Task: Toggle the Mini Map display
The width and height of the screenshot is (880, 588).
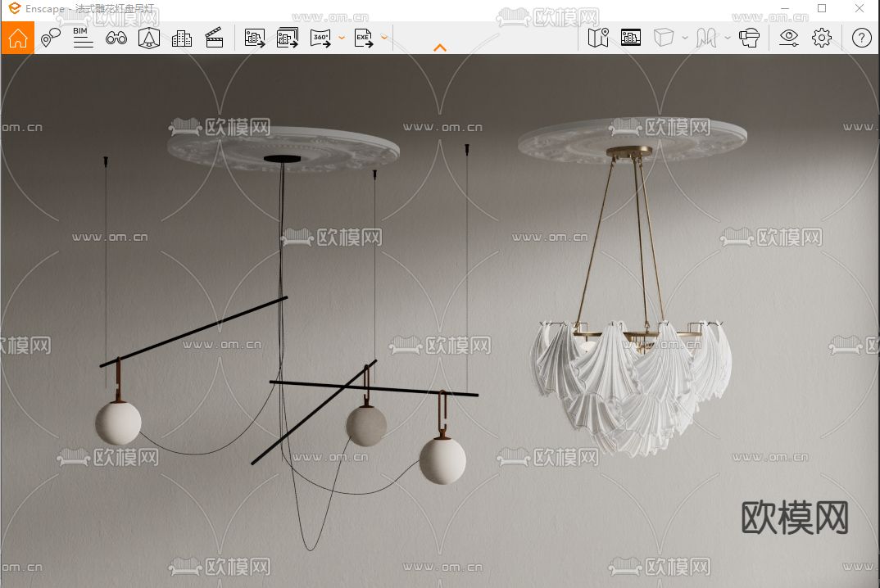Action: tap(598, 38)
